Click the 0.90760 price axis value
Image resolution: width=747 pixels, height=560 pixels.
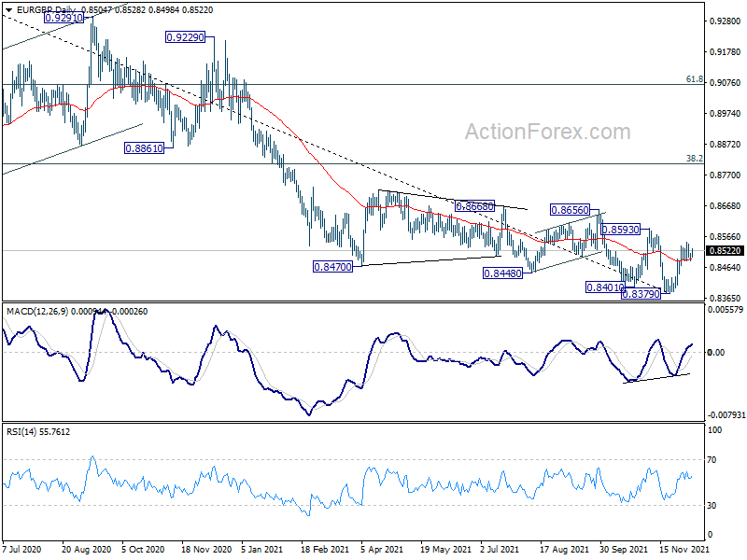[726, 83]
